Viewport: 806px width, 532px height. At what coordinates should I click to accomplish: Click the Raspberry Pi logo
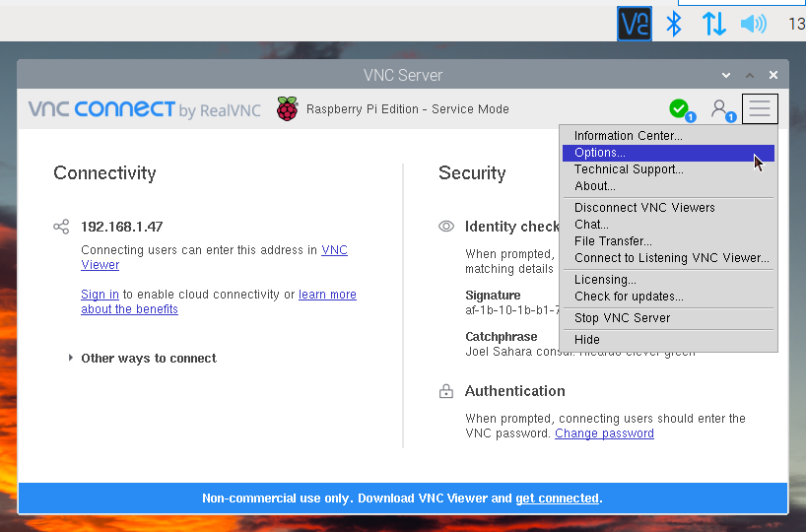[287, 109]
